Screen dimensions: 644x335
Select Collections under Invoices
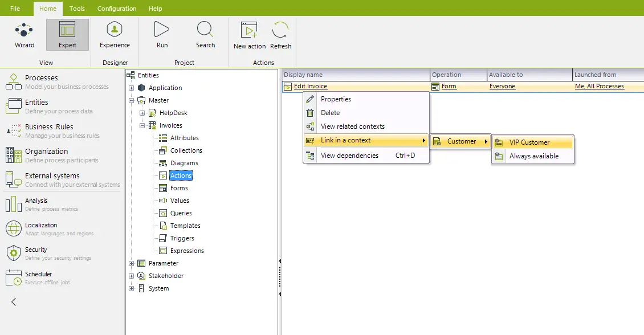pyautogui.click(x=186, y=150)
